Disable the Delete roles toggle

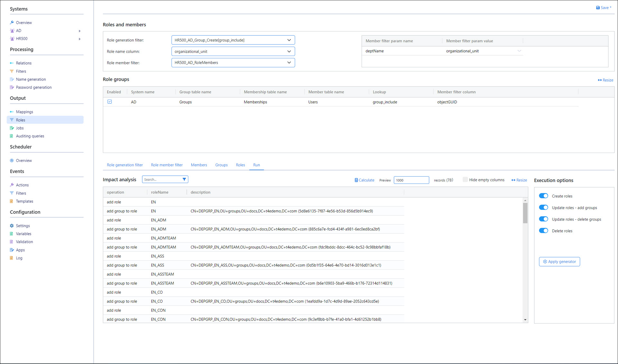coord(543,231)
